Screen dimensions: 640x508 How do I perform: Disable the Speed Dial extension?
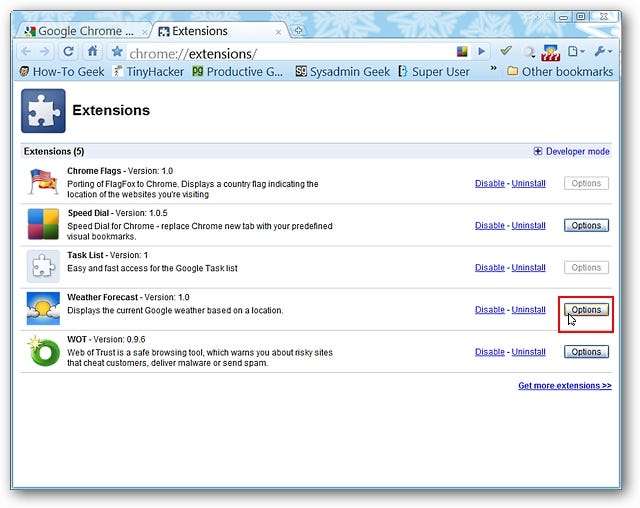490,226
